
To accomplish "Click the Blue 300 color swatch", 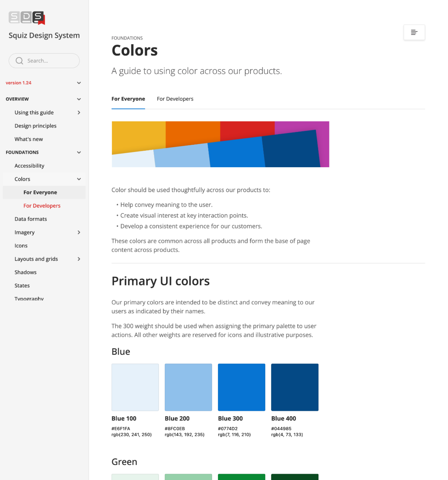I will (242, 387).
